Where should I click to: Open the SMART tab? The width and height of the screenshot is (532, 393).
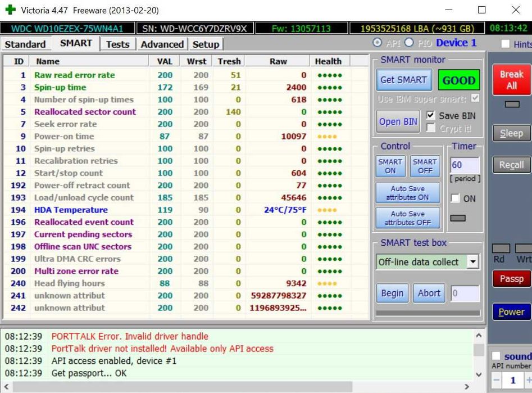point(76,43)
